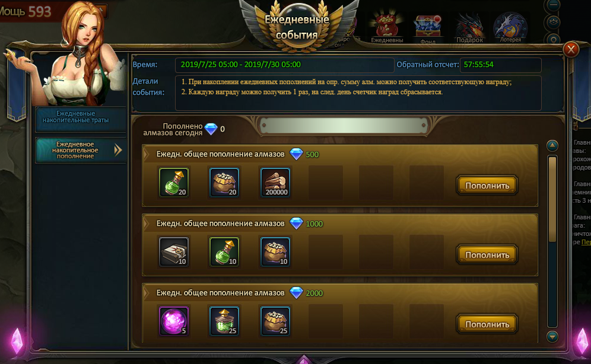The width and height of the screenshot is (591, 364).
Task: Click Пополнить button for 500 diamonds tier
Action: tap(487, 185)
